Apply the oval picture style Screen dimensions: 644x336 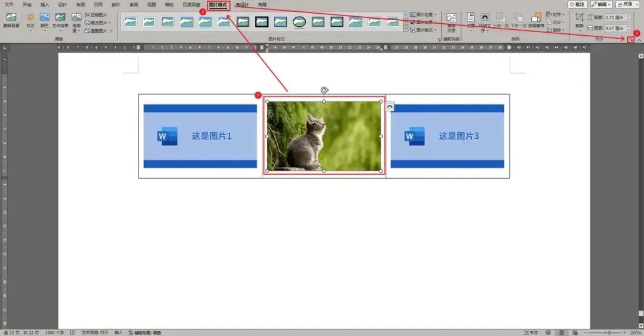299,21
